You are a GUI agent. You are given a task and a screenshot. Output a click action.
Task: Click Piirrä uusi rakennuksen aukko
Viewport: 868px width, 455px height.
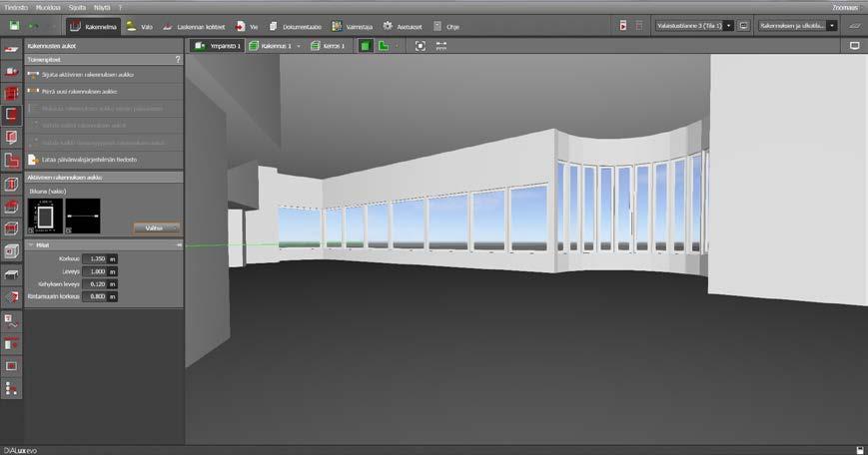104,91
